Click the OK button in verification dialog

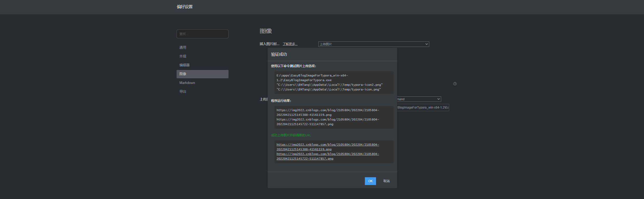pos(370,181)
